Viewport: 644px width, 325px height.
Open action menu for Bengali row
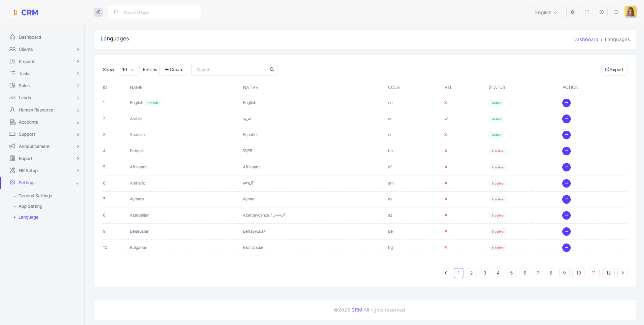point(566,151)
